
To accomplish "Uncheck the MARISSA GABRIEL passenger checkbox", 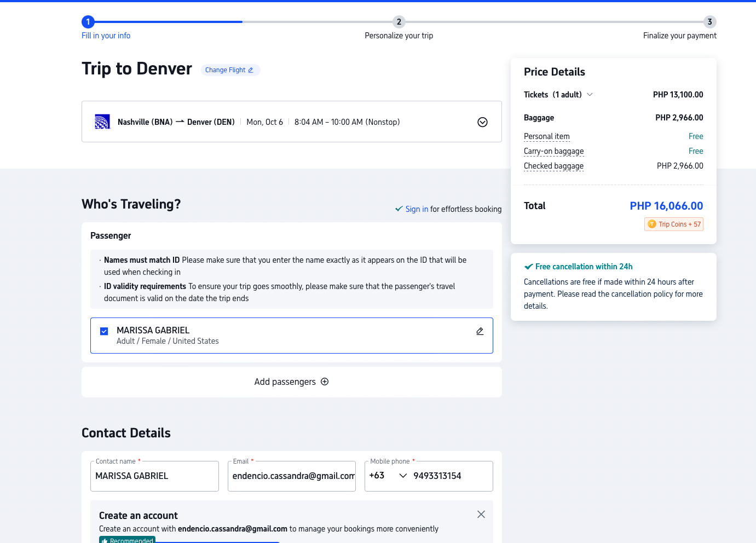I will point(104,331).
